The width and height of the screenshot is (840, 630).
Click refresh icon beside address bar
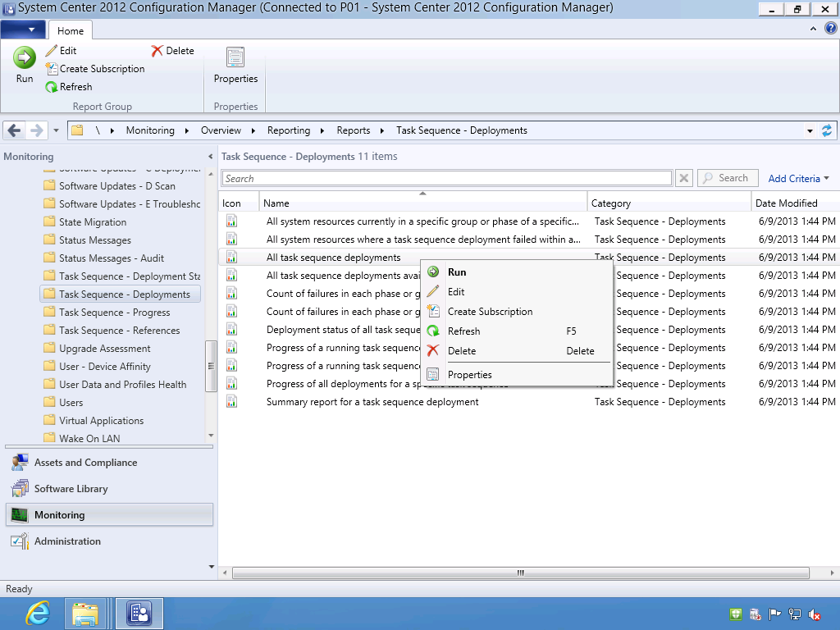827,130
